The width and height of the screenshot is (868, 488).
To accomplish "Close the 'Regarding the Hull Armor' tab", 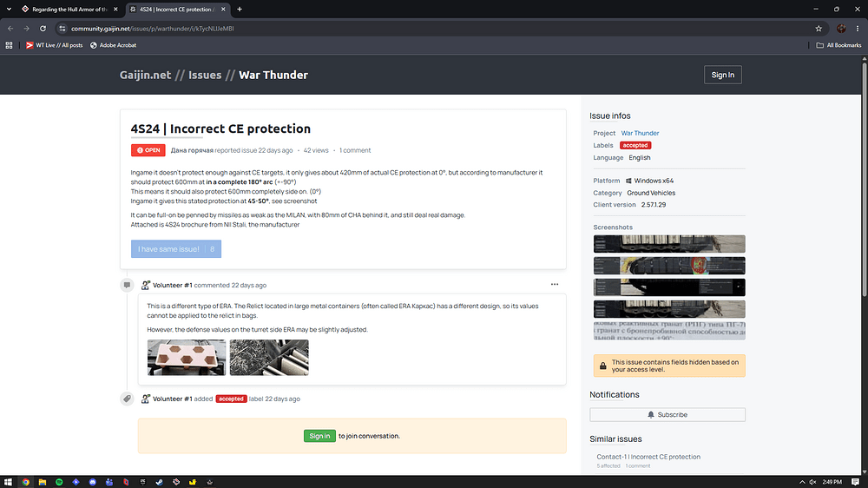I will [x=115, y=9].
